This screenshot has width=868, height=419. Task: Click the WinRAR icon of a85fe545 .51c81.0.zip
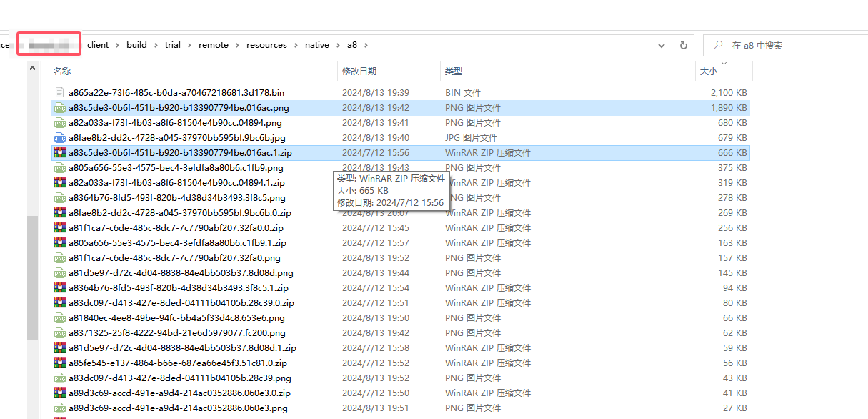tap(60, 363)
